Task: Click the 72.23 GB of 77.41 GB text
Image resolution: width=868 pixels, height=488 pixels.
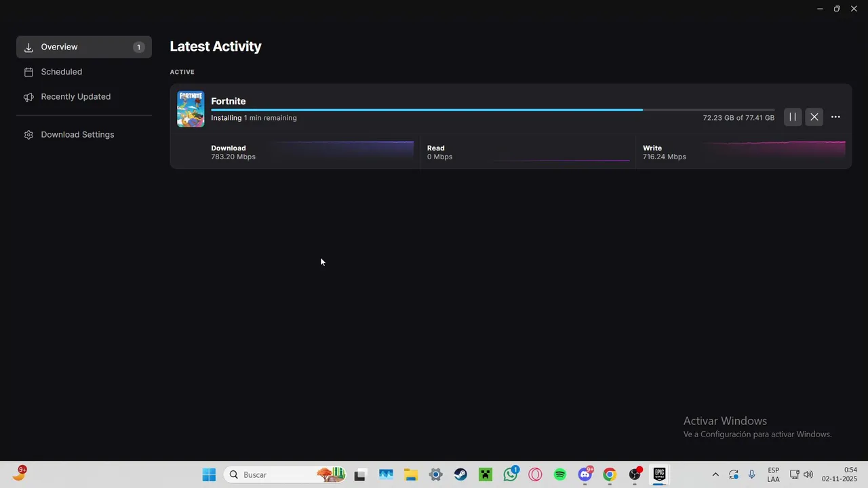Action: tap(738, 118)
